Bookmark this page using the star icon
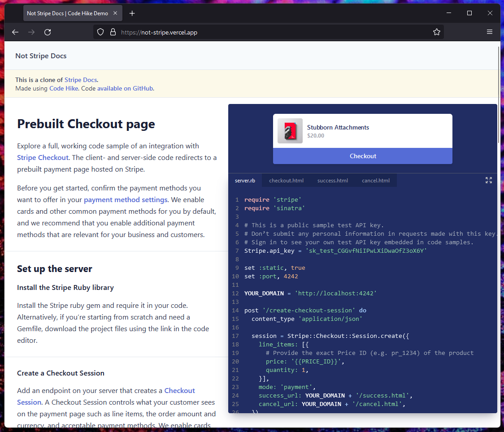The width and height of the screenshot is (504, 432). click(436, 32)
